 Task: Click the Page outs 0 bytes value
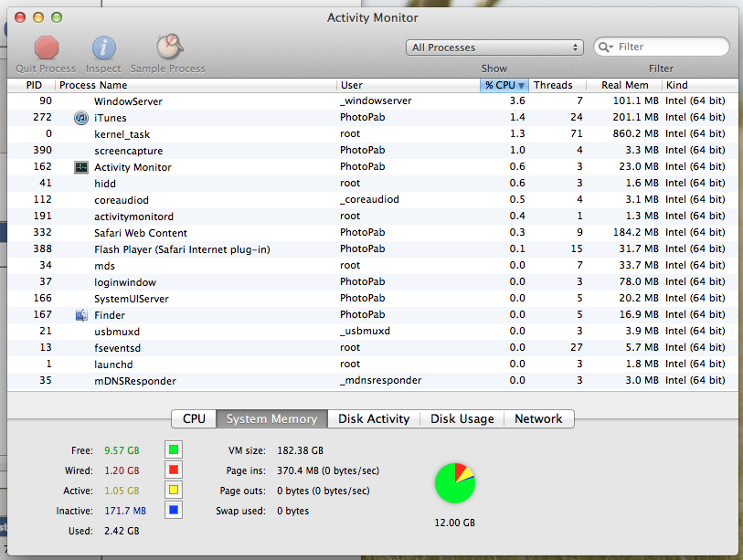(324, 491)
